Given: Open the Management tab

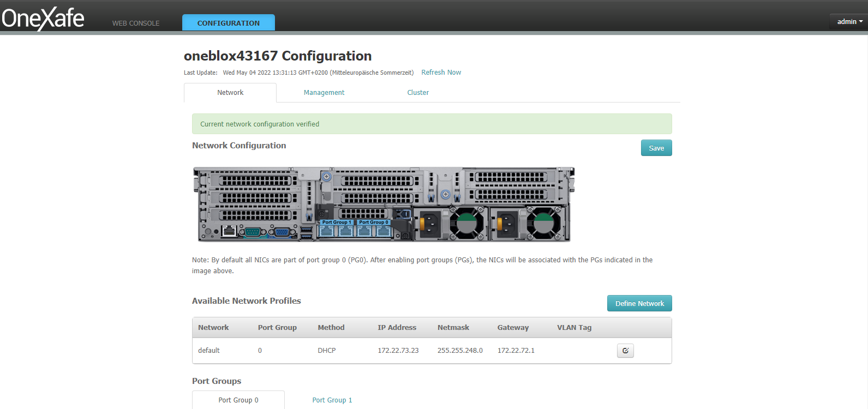Looking at the screenshot, I should pos(324,93).
